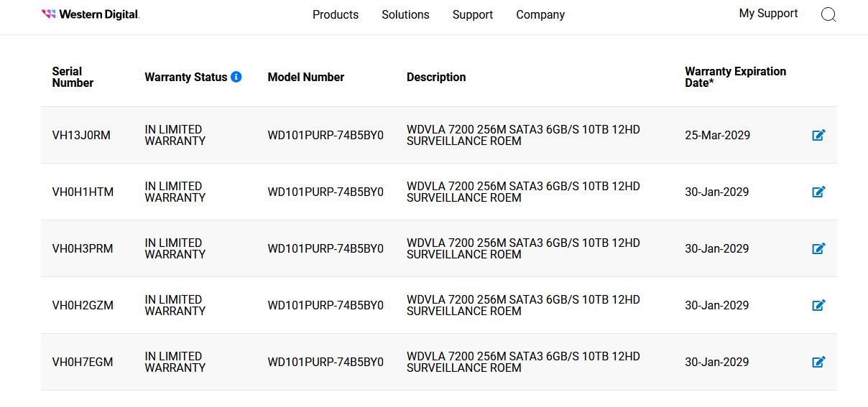The width and height of the screenshot is (868, 407).
Task: Open the Company menu
Action: pos(540,14)
